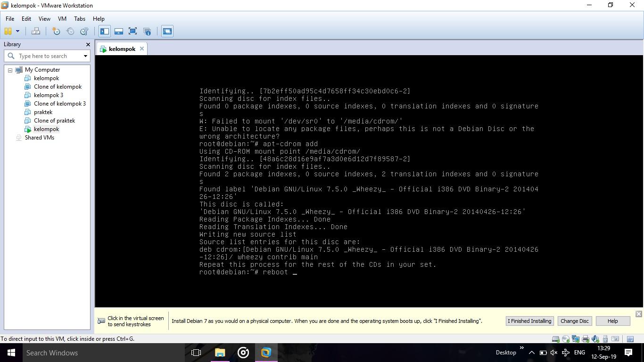The image size is (644, 362).
Task: Select Clone of kelompok VM
Action: (x=58, y=87)
